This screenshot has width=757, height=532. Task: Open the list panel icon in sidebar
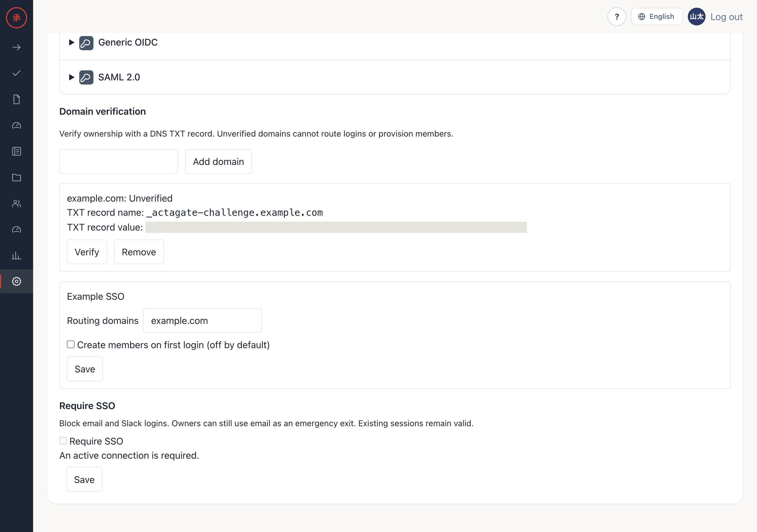[17, 151]
